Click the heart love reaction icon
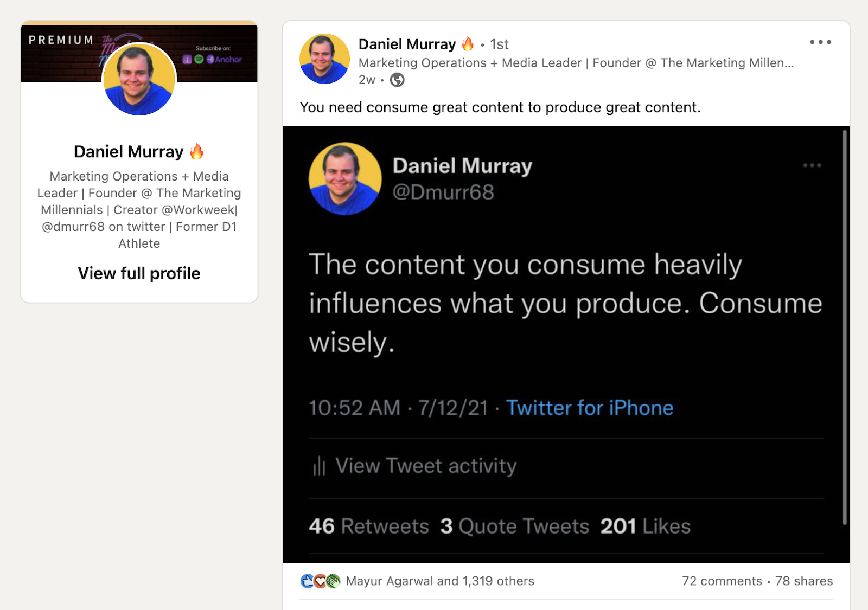The width and height of the screenshot is (868, 610). (x=320, y=581)
